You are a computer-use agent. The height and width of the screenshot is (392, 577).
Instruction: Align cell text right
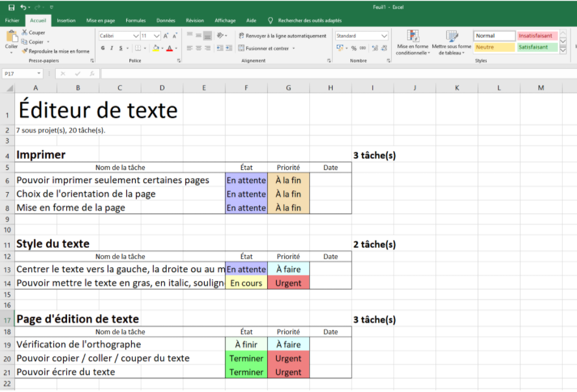click(207, 48)
